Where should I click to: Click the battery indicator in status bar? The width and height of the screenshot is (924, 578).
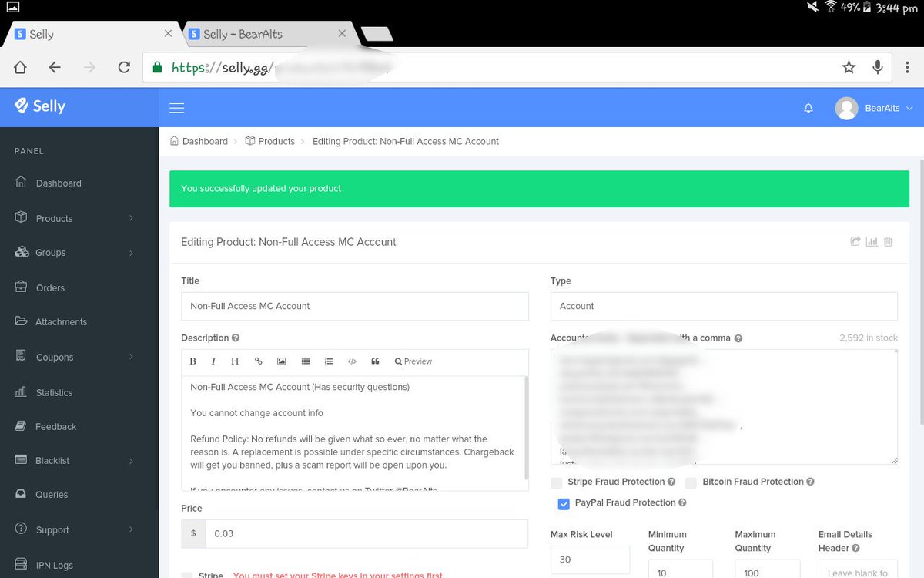pos(868,8)
